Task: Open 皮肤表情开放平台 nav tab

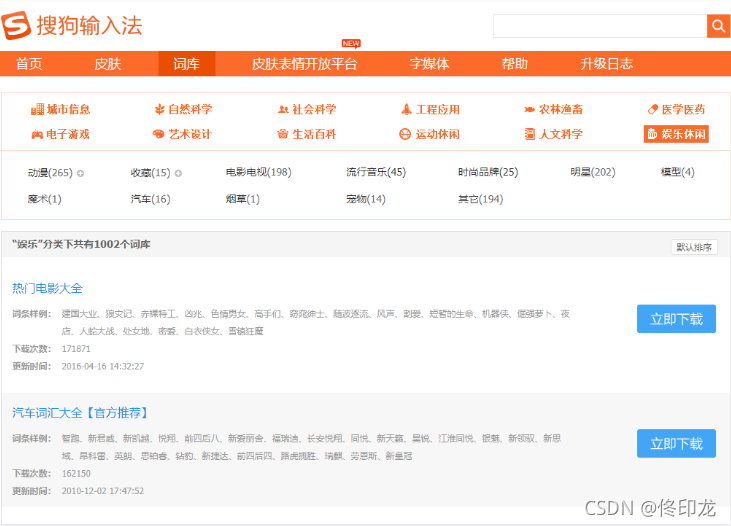Action: tap(304, 63)
